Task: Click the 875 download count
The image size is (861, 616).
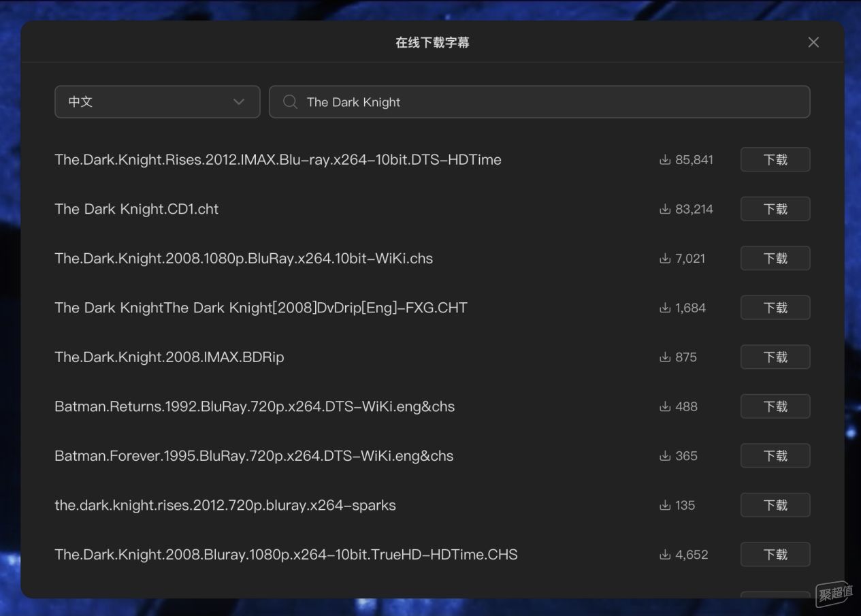Action: point(686,357)
